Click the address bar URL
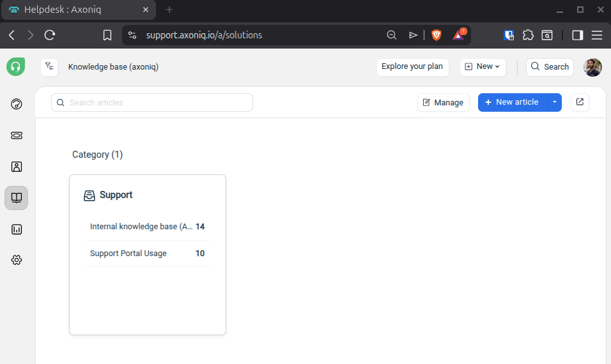The width and height of the screenshot is (611, 364). coord(204,35)
